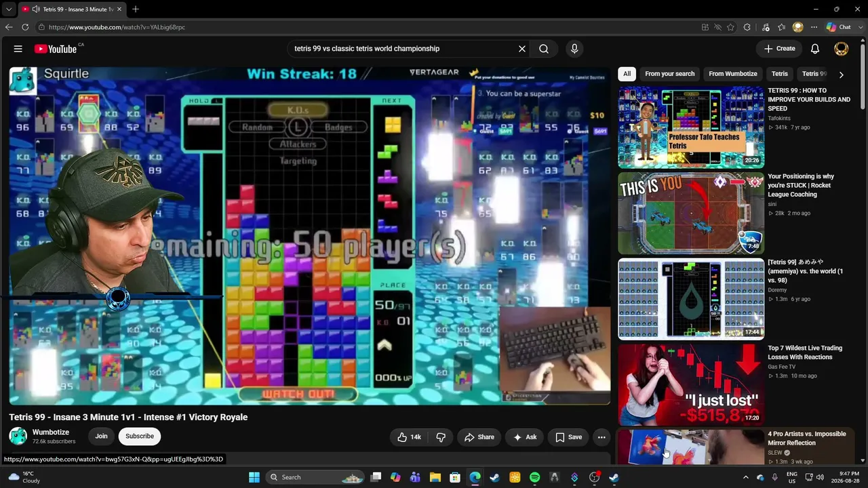Open the Professor Tafo Teaches Tetris thumbnail
868x488 pixels.
tap(691, 127)
